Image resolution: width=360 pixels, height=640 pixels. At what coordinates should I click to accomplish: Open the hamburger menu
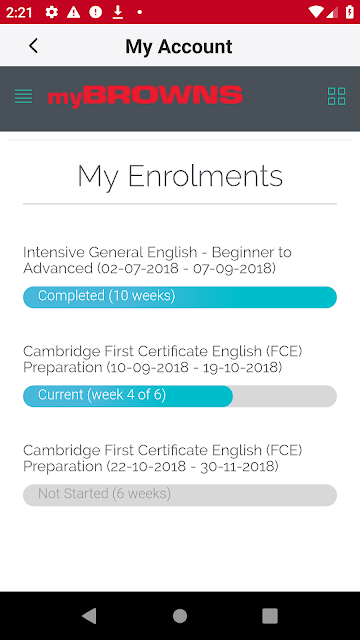(x=23, y=96)
